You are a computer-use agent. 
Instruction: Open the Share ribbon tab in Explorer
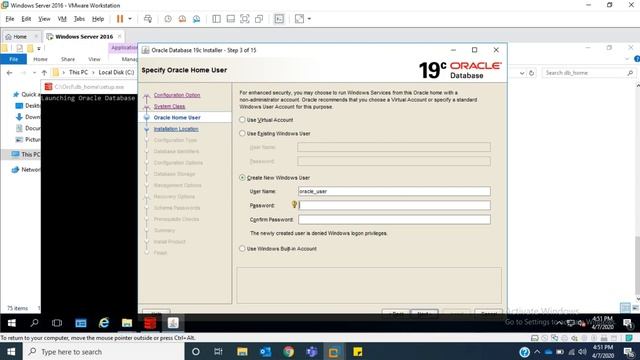68,59
